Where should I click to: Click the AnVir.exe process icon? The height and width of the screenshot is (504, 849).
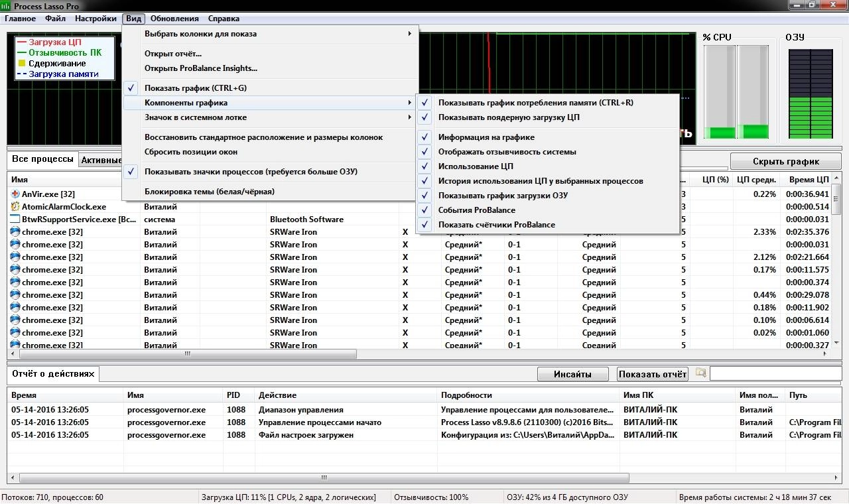[x=15, y=194]
